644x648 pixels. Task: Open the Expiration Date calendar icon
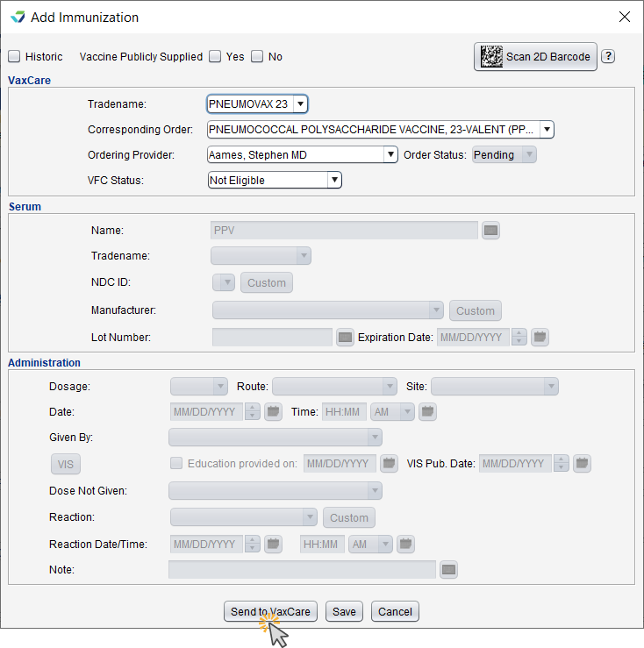[540, 338]
